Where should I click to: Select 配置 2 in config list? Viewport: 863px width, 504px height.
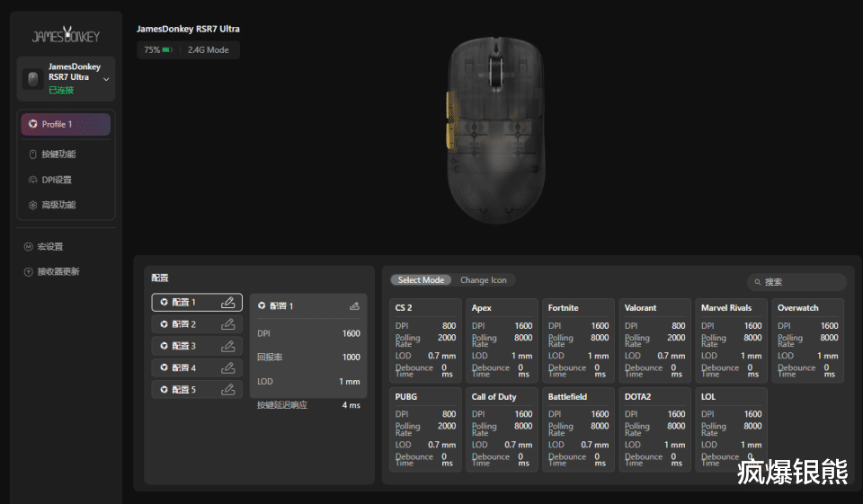(x=197, y=324)
